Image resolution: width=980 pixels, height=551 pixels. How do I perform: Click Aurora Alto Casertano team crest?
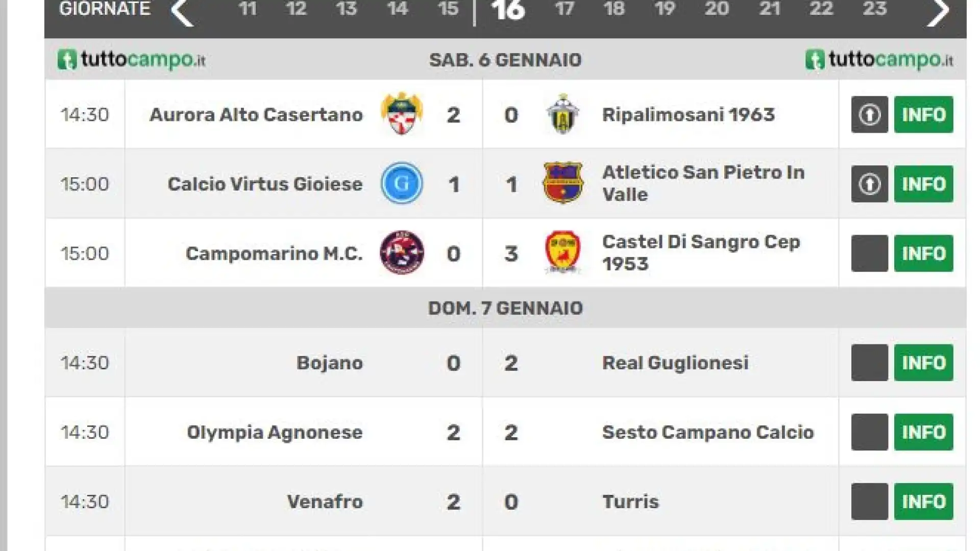(x=402, y=114)
